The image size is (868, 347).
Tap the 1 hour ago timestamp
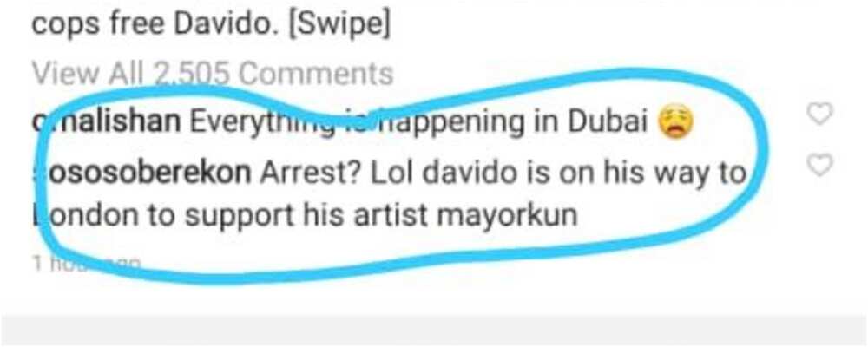click(x=86, y=264)
